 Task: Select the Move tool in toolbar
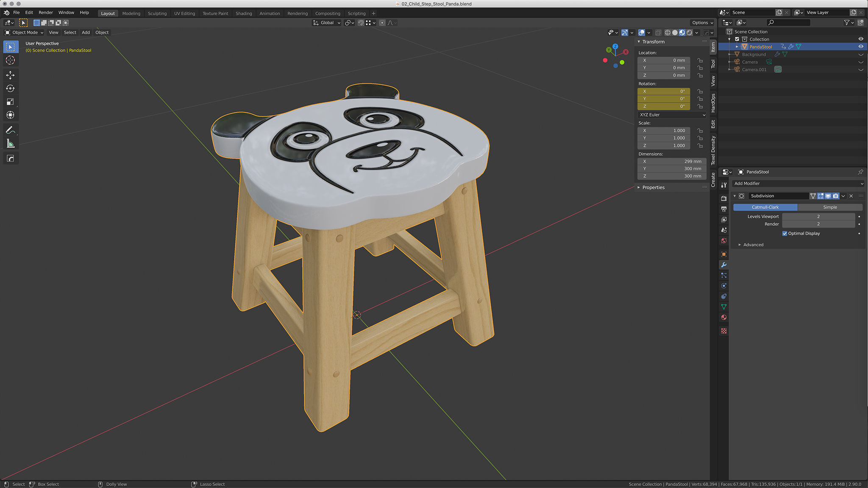point(10,75)
